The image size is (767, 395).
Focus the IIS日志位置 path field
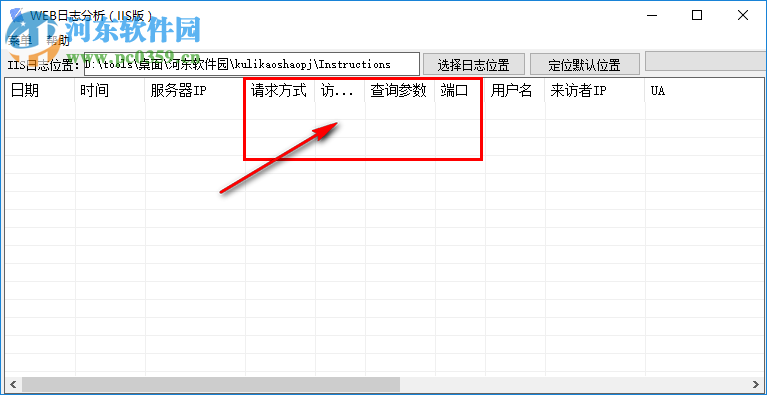click(251, 64)
